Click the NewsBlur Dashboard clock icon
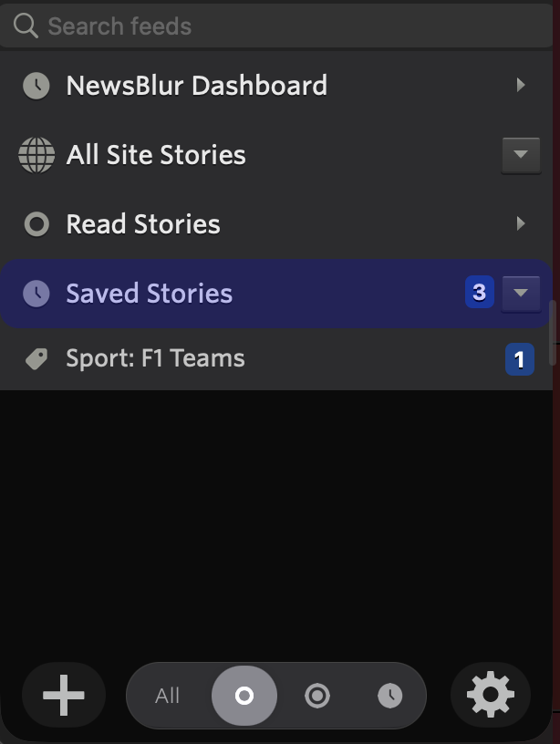 [36, 86]
